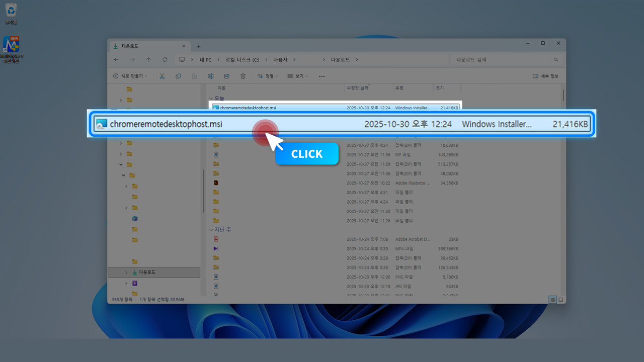Click the Share icon in the toolbar
Viewport: 644px width, 362px height.
click(227, 76)
